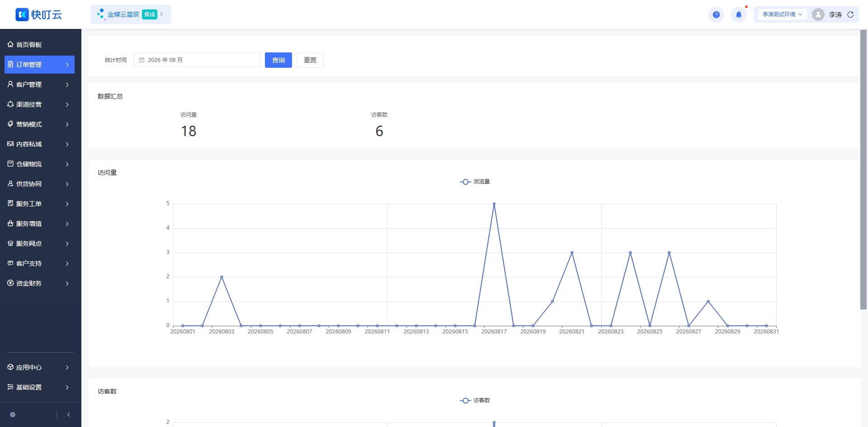
Task: Click the peak data point at 20260817
Action: [494, 204]
